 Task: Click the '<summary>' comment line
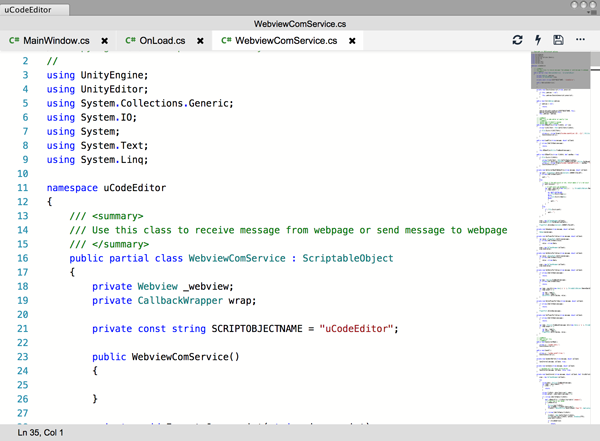pyautogui.click(x=106, y=216)
